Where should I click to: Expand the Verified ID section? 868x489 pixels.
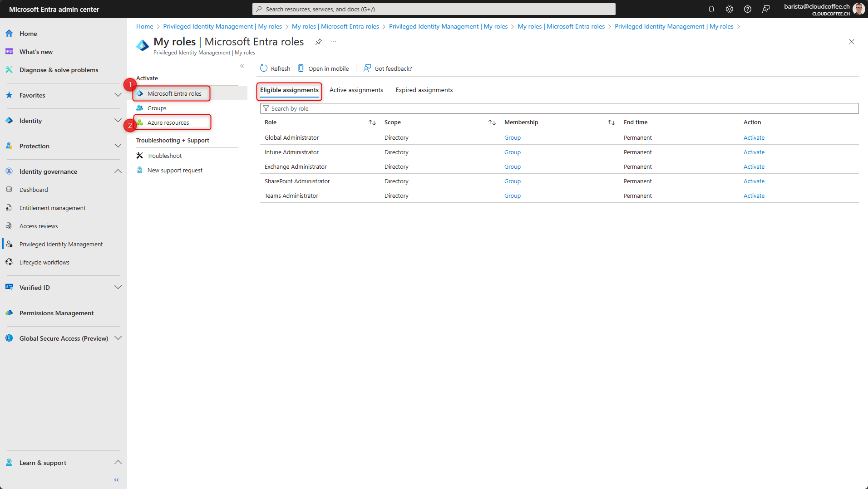(118, 288)
